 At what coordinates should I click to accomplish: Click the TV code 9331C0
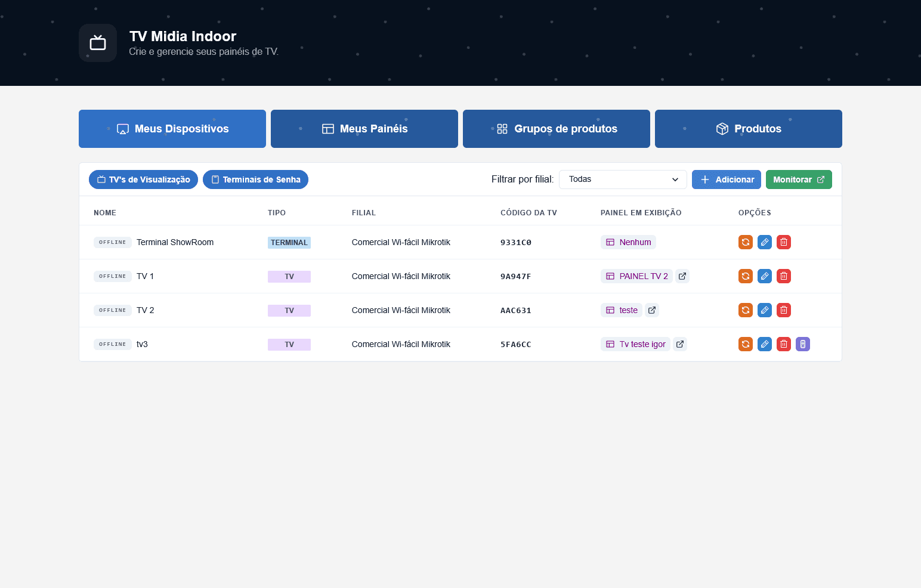click(x=516, y=243)
